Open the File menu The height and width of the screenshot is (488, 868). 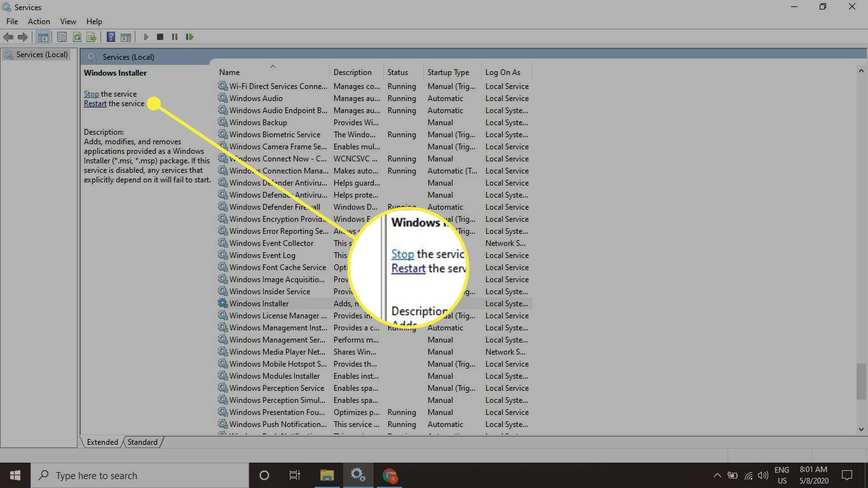[12, 22]
